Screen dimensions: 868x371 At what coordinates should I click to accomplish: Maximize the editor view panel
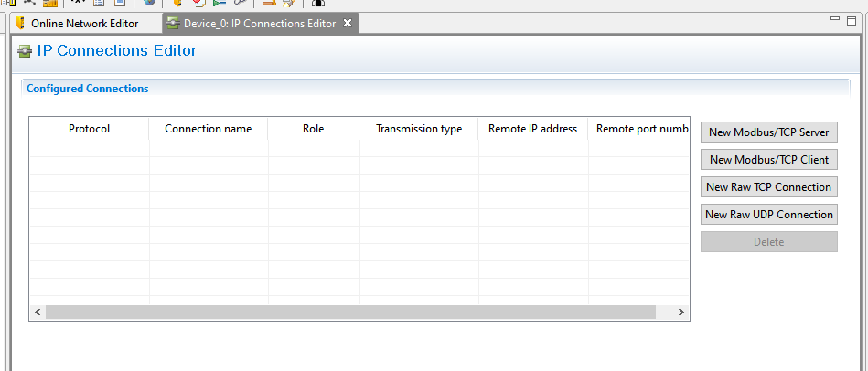tap(852, 20)
